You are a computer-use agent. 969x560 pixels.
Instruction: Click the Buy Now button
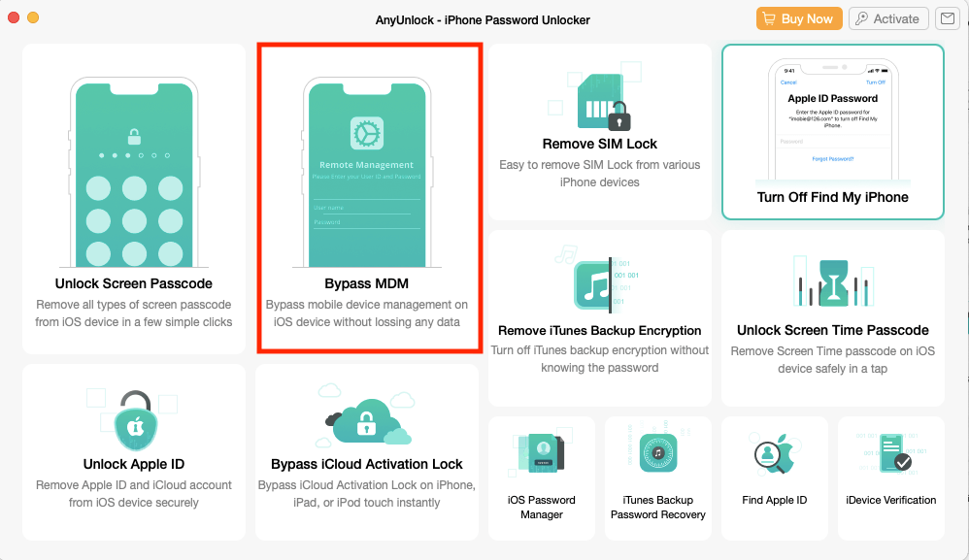(x=798, y=17)
